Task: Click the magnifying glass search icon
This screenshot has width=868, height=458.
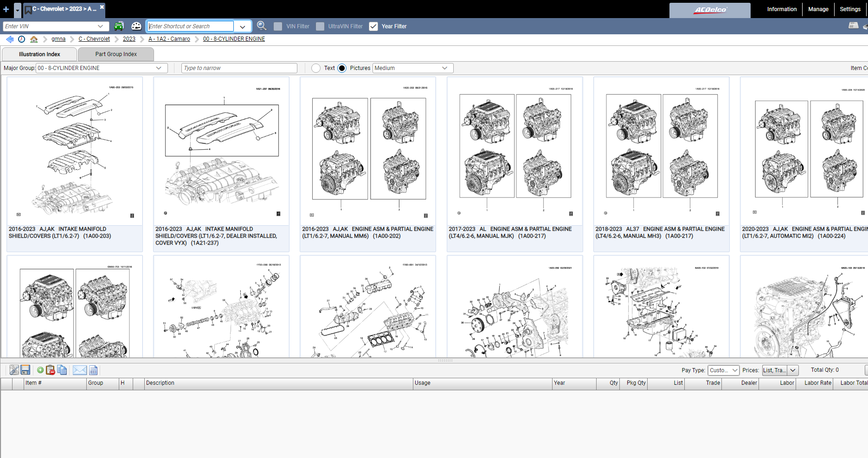Action: point(262,26)
